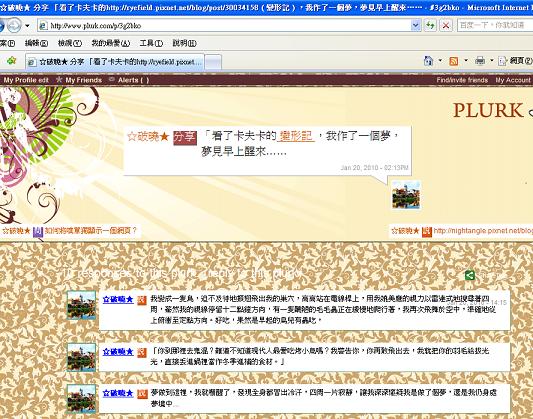533x419 pixels.
Task: Click the green Refresh button
Action: [x=430, y=25]
